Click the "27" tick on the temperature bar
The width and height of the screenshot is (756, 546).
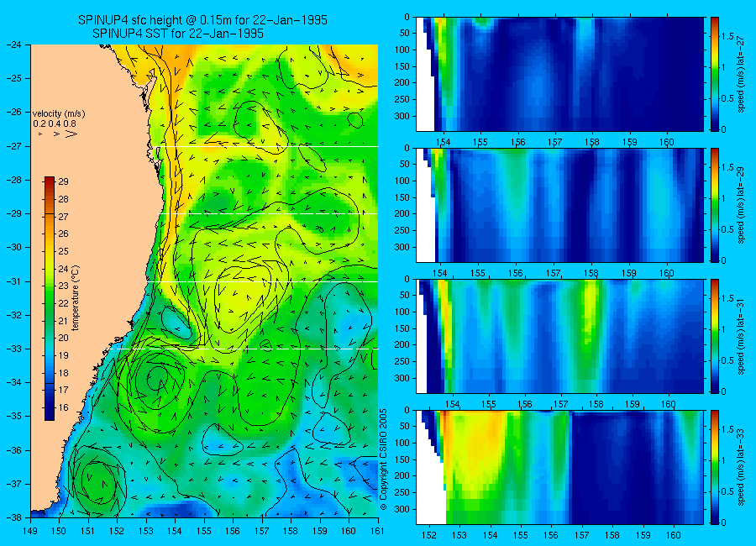[63, 217]
